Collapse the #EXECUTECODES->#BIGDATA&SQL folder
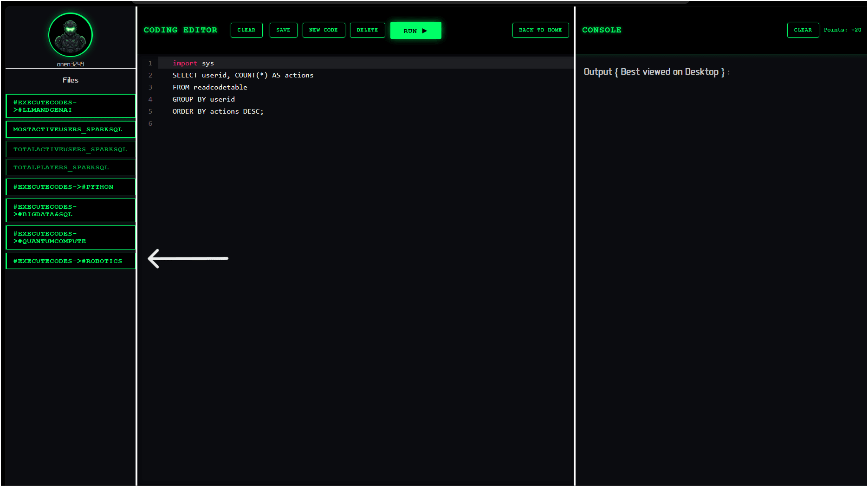This screenshot has width=868, height=487. [71, 211]
